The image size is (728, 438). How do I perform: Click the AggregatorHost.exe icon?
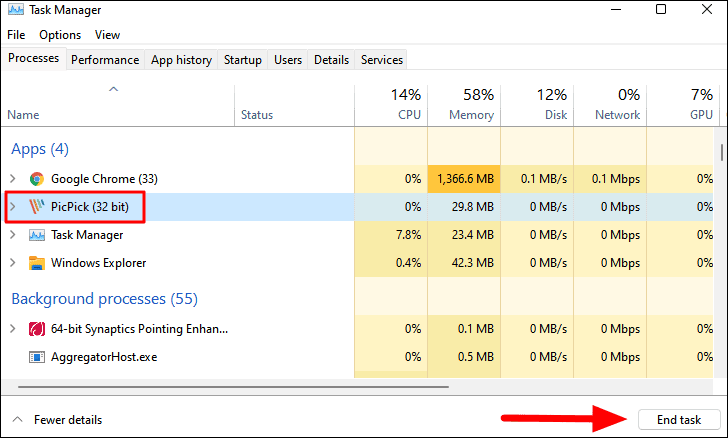(37, 357)
